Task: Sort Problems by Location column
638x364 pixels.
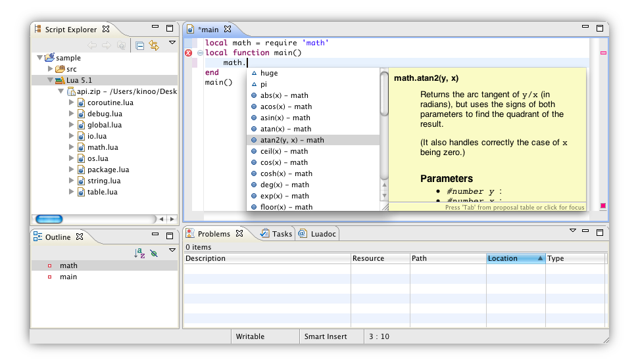Action: click(x=516, y=258)
